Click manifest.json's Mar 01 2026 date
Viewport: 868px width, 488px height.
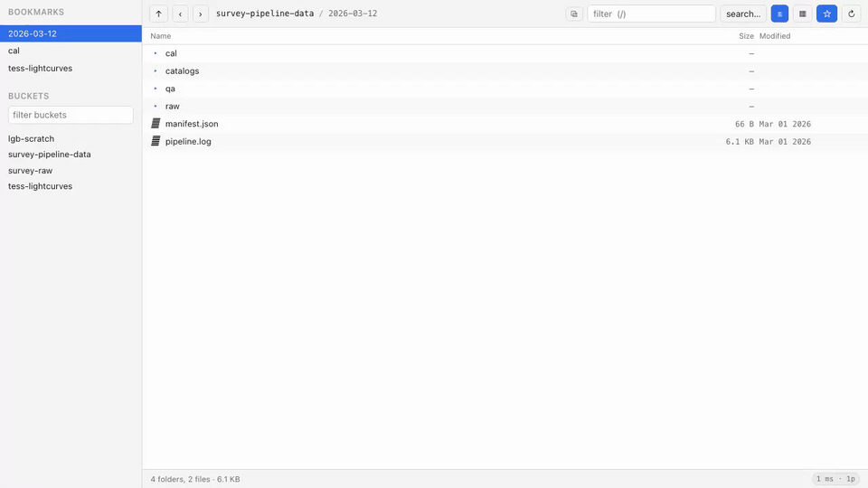(785, 124)
